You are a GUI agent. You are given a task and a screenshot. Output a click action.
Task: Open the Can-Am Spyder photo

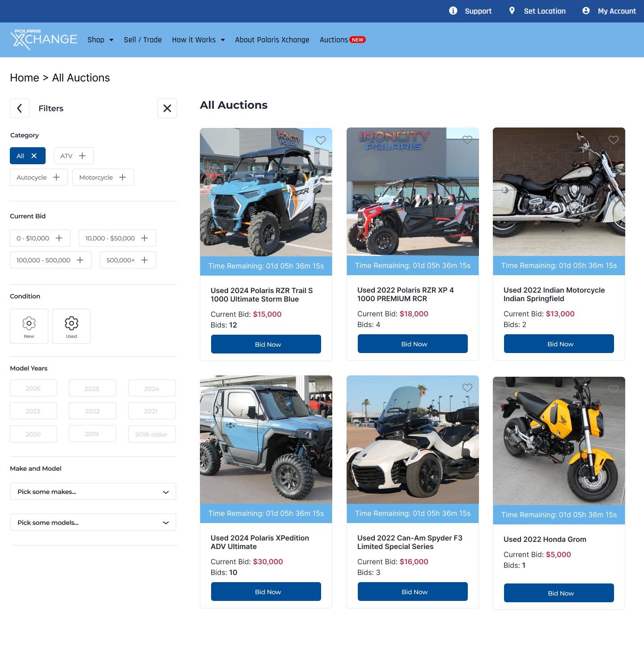click(x=413, y=440)
